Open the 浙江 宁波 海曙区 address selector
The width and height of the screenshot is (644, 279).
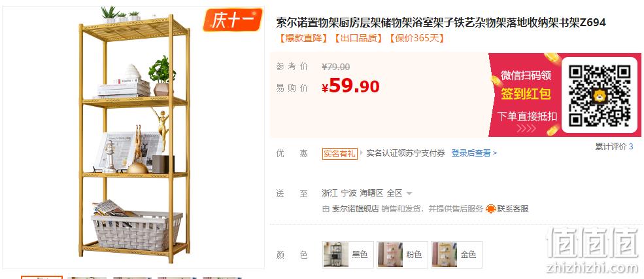pos(367,193)
